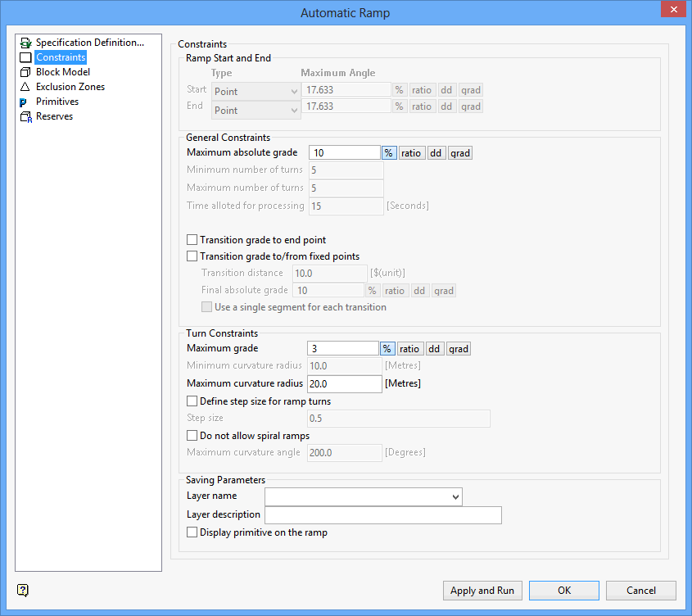The height and width of the screenshot is (616, 692).
Task: Click the Start Maximum Angle field
Action: [346, 90]
